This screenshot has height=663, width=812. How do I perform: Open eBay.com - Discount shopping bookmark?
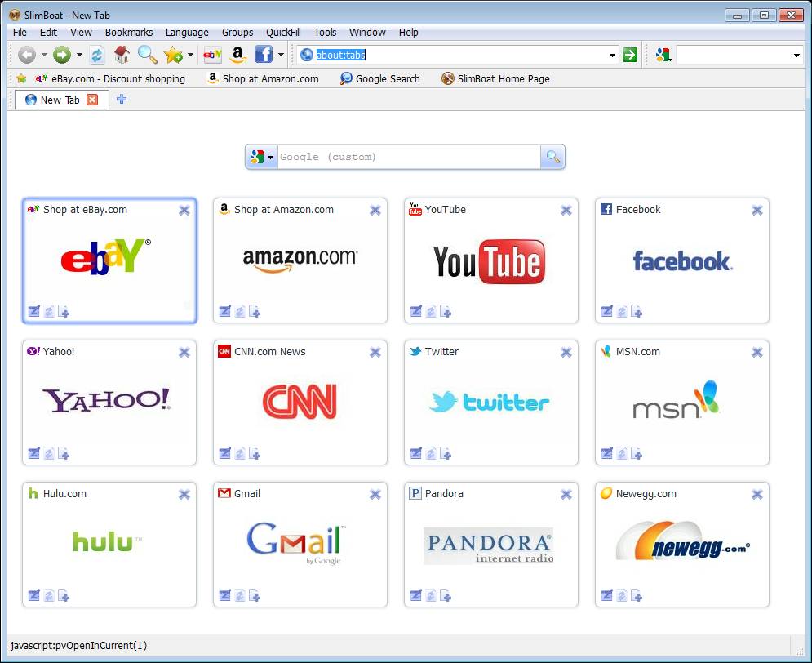point(110,78)
